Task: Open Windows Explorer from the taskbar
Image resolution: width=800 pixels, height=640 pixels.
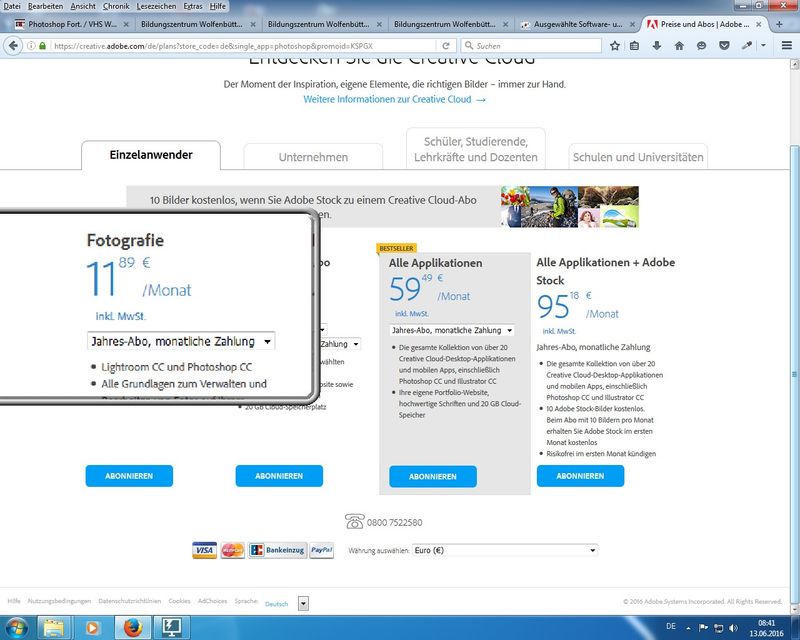Action: [x=54, y=628]
